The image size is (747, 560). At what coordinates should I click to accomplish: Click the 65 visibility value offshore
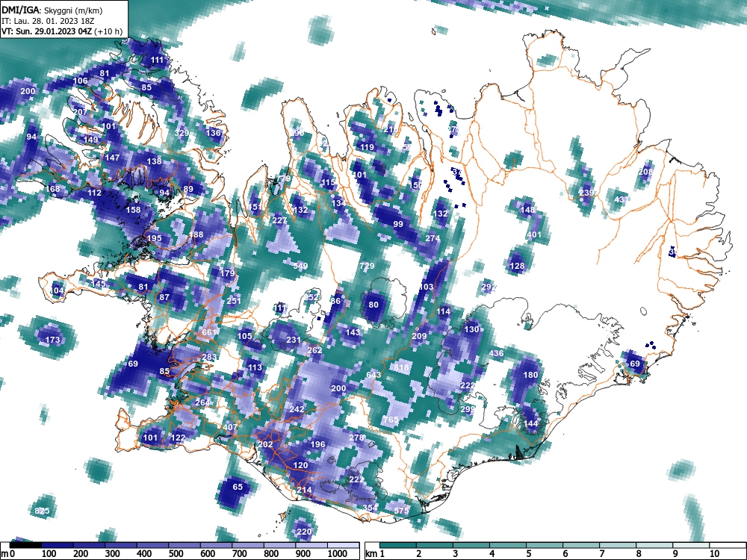(238, 487)
